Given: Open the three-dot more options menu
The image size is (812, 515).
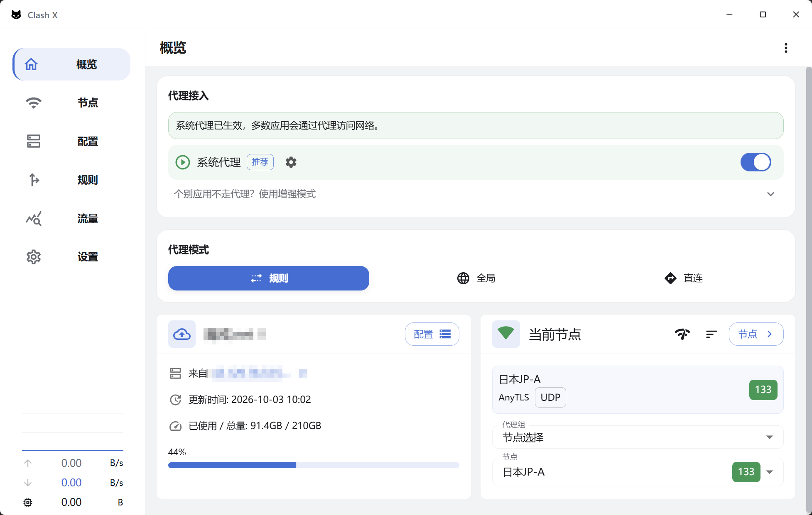Looking at the screenshot, I should (785, 48).
